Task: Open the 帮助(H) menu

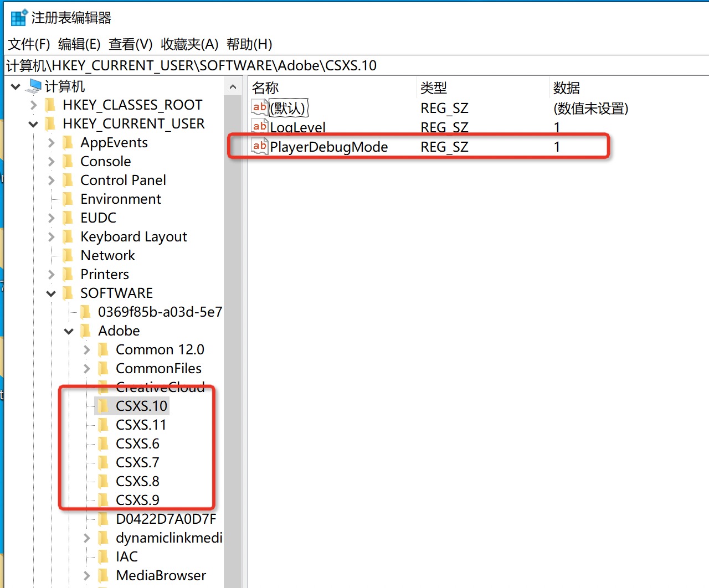Action: coord(249,44)
